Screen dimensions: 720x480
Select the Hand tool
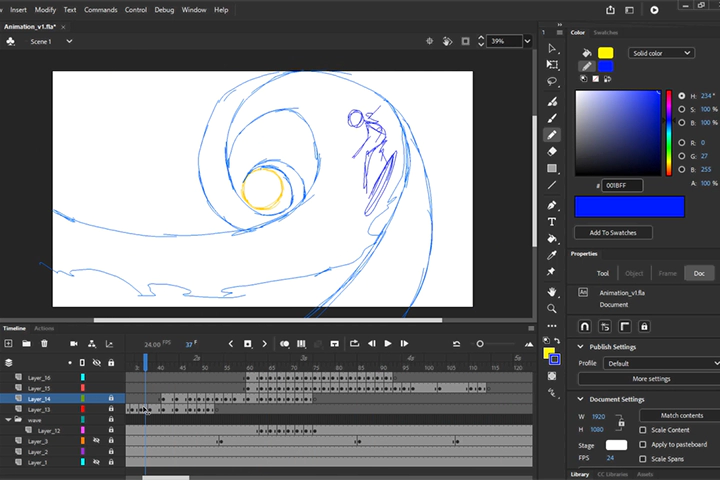(552, 292)
